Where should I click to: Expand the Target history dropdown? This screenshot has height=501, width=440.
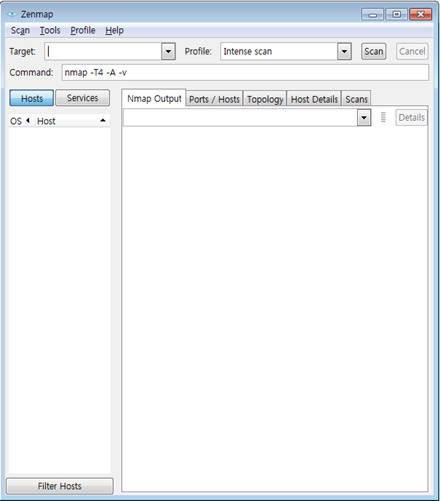pos(168,51)
